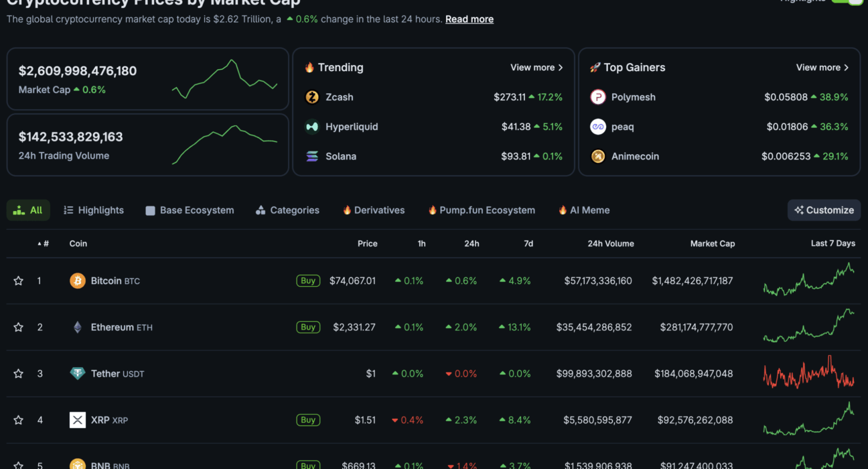
Task: Click the Polymesh gainer icon
Action: (x=597, y=97)
